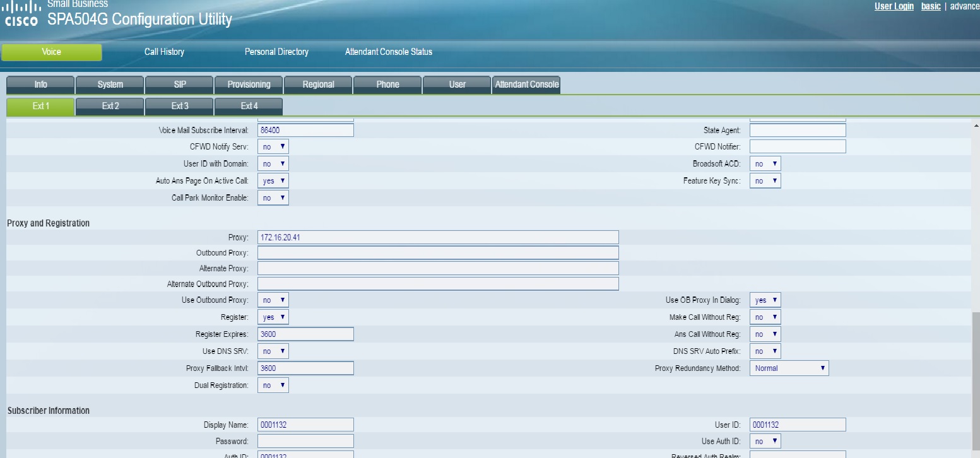The width and height of the screenshot is (980, 458).
Task: Open the Register yes/no dropdown
Action: tap(273, 317)
